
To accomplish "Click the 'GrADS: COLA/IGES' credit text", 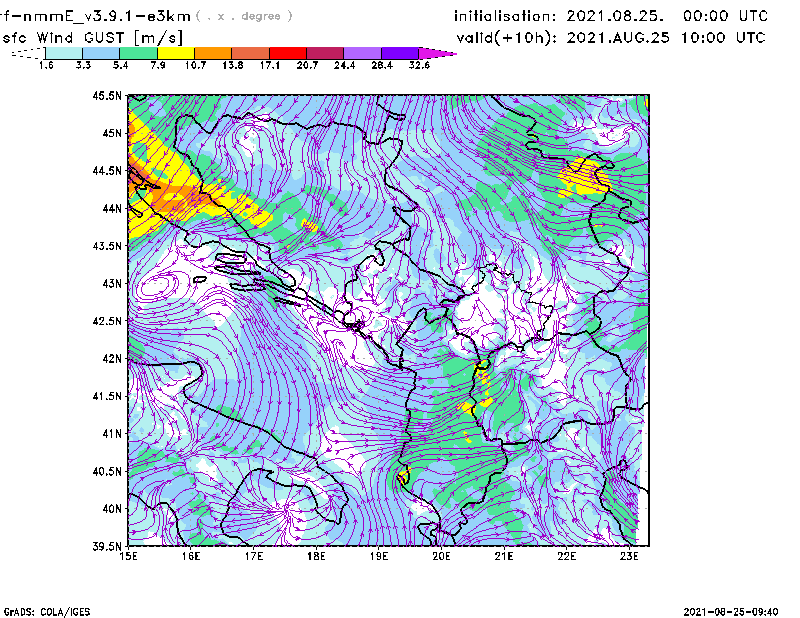I will pyautogui.click(x=47, y=612).
